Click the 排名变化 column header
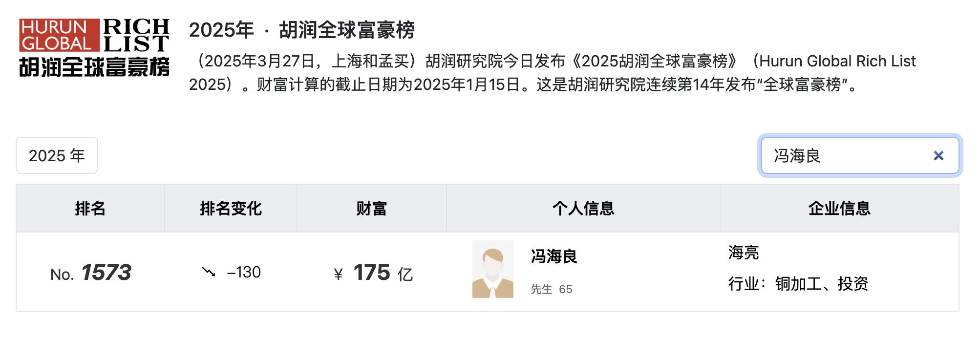Screen dimensions: 980x338 (x=231, y=209)
